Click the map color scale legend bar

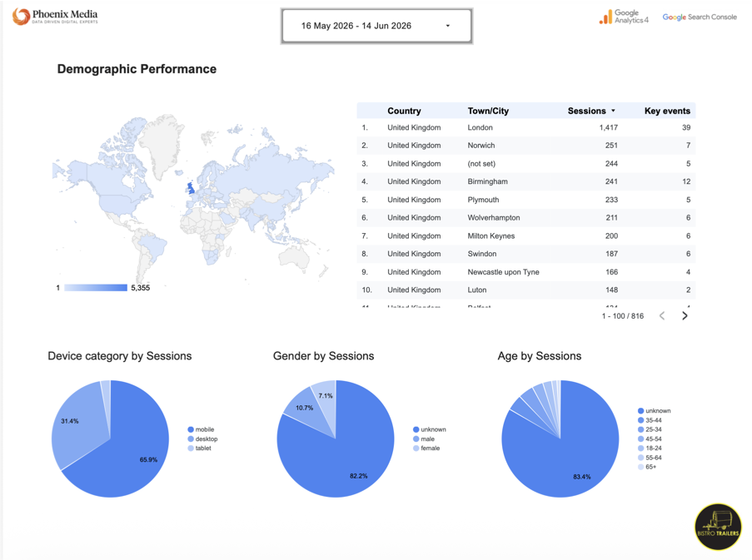coord(96,287)
